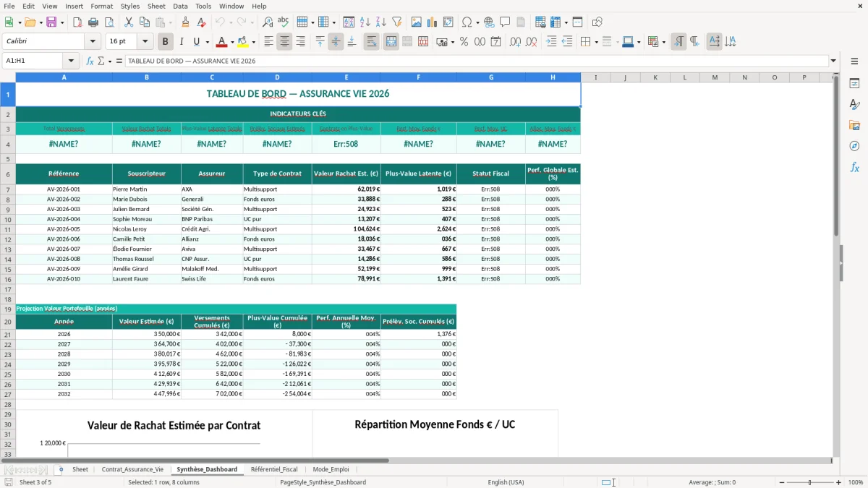Click the zoom in plus button

tap(839, 482)
